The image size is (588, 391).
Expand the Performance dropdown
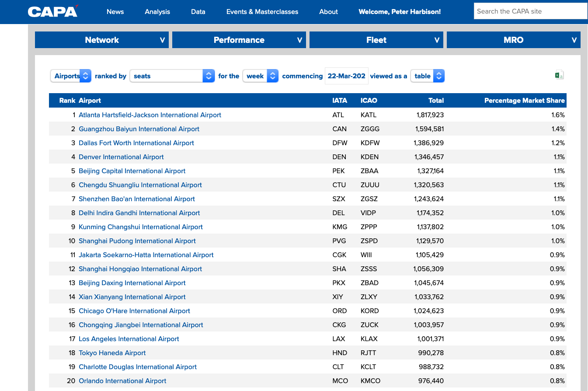coord(239,40)
